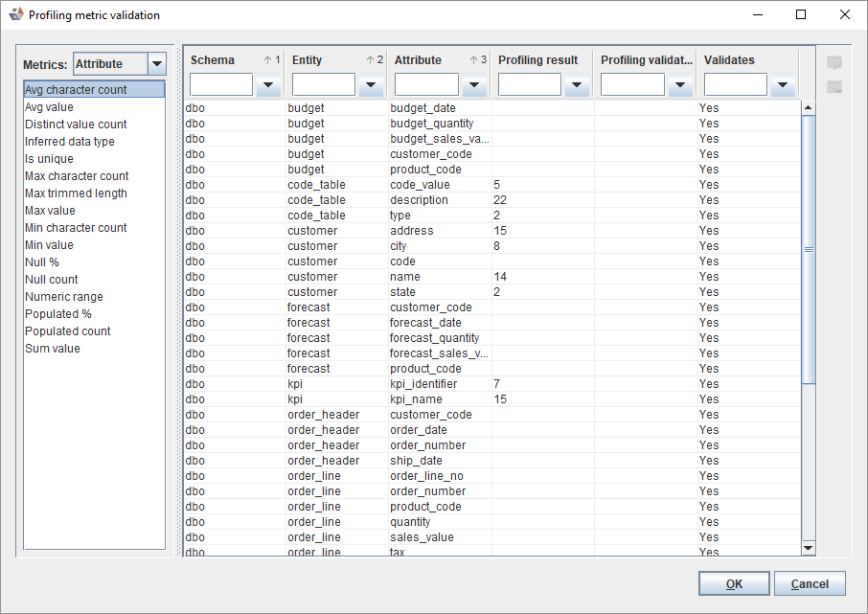The image size is (868, 614).
Task: Open the Profiling validation filter dropdown arrow
Action: [x=680, y=85]
